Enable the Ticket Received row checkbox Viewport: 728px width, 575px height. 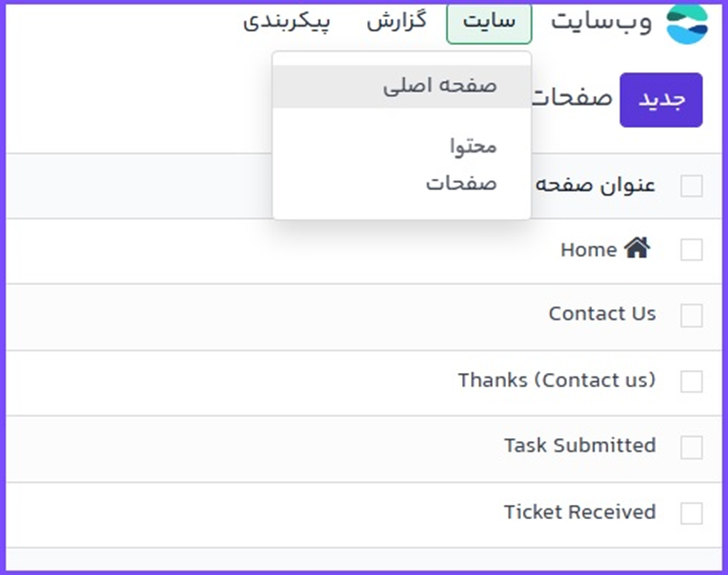point(692,513)
